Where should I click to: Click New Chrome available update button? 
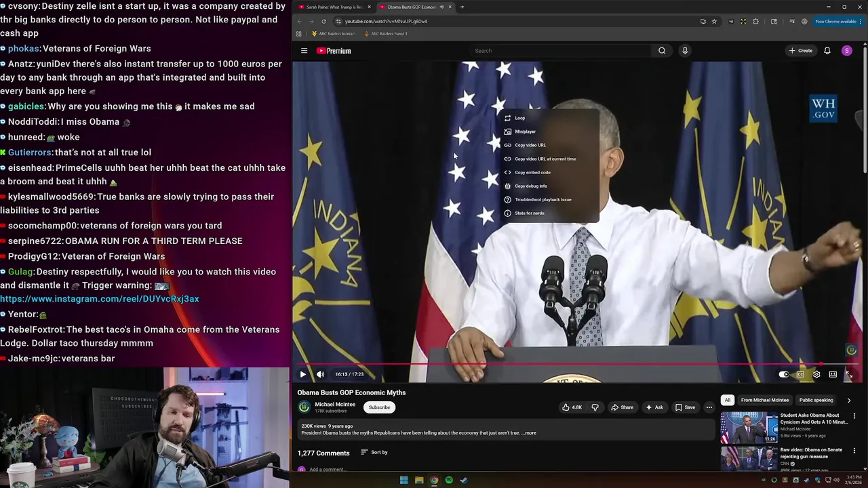pos(837,21)
